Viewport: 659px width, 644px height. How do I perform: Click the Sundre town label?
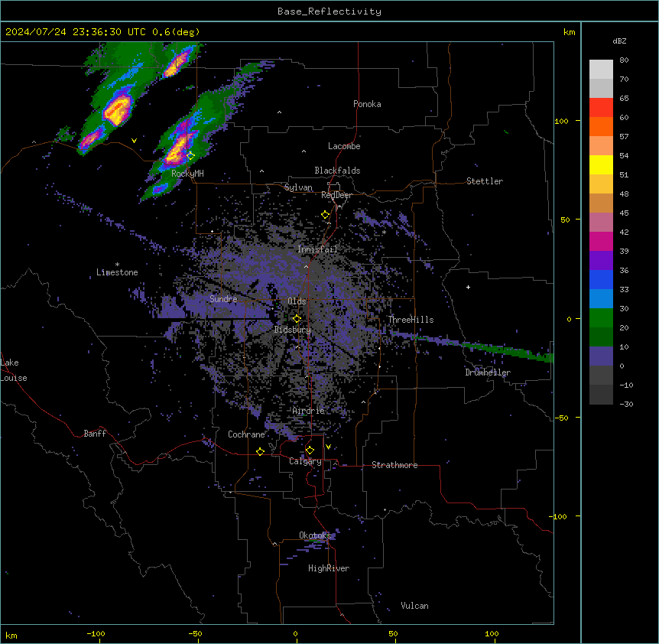223,299
